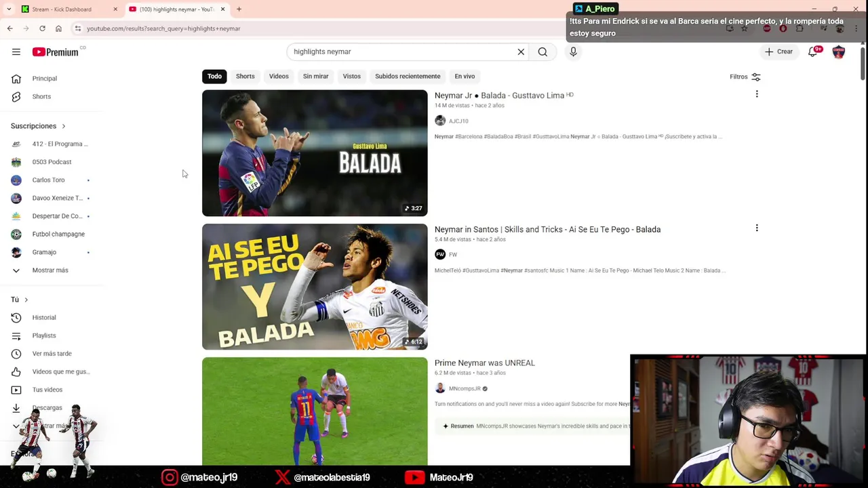Open Tus videos in sidebar

coord(47,390)
